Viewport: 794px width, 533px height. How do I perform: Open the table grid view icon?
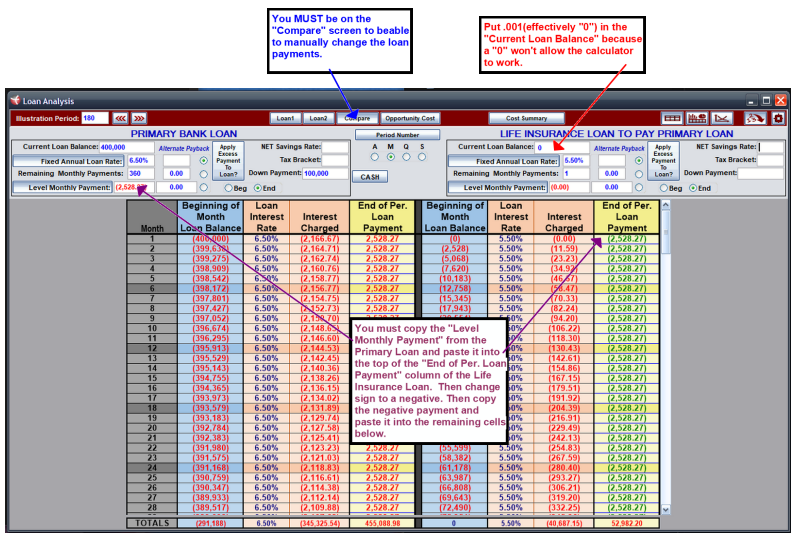click(672, 118)
